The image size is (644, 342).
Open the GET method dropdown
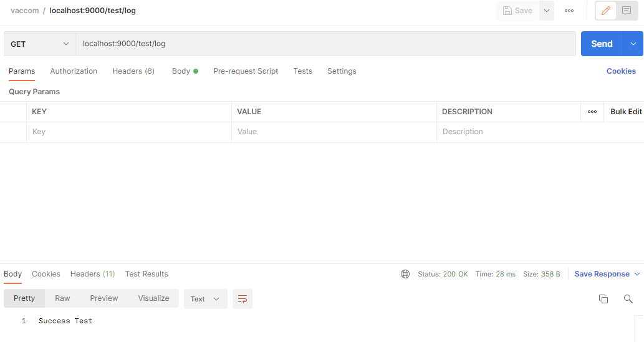40,44
